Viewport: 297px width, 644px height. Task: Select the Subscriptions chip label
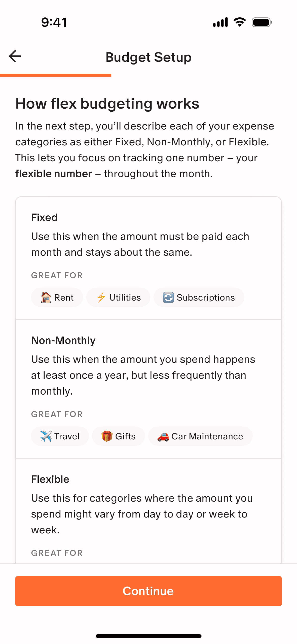click(x=206, y=298)
